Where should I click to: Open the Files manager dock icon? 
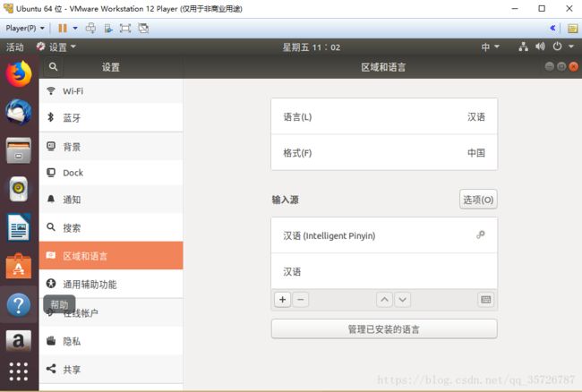click(x=19, y=150)
